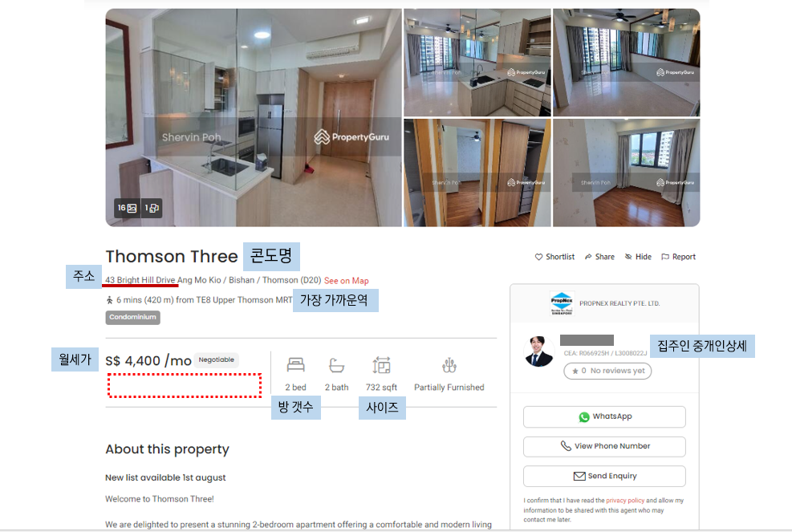The height and width of the screenshot is (532, 792).
Task: Open the bottom-right bedroom window photo
Action: [x=627, y=173]
